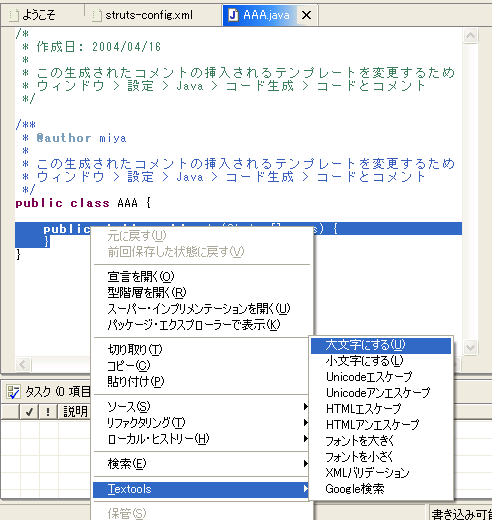Click the 説明 column header
This screenshot has height=520, width=492.
coord(75,412)
